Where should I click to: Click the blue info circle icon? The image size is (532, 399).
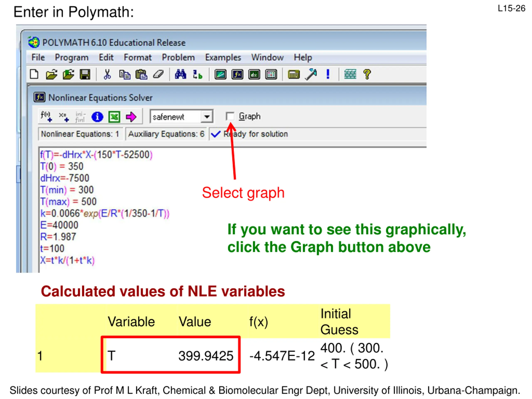click(97, 117)
